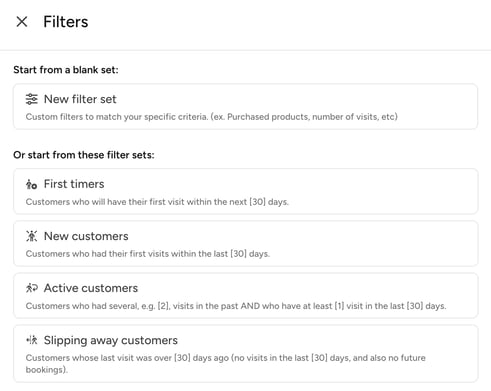The width and height of the screenshot is (491, 391).
Task: Click empty area of New filter set card
Action: tap(300, 100)
